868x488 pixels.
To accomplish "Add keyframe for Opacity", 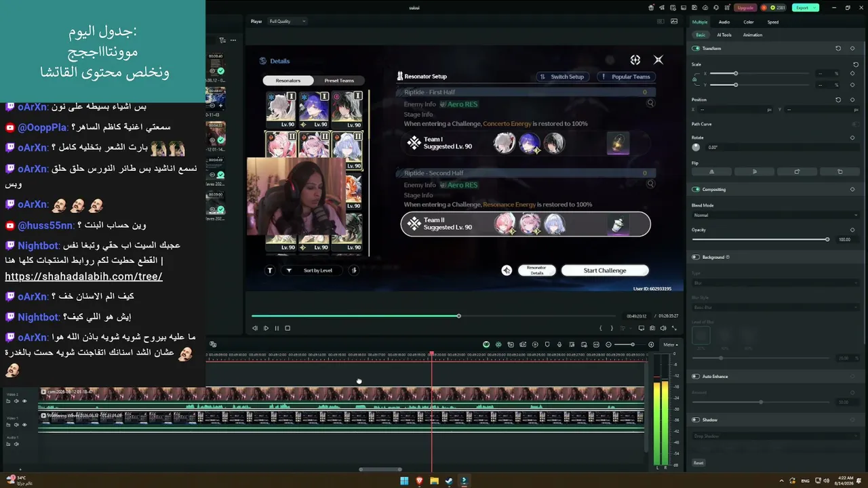I will pos(852,230).
